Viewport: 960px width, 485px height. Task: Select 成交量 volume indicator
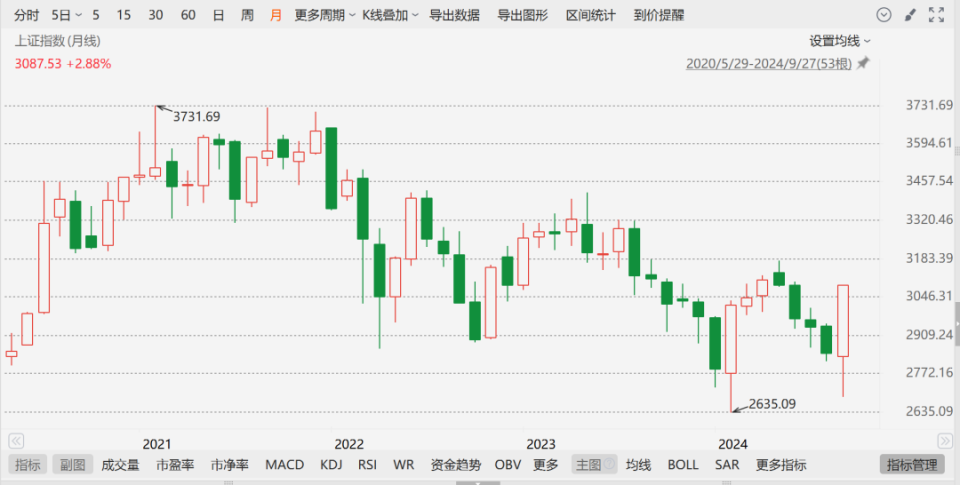click(120, 465)
